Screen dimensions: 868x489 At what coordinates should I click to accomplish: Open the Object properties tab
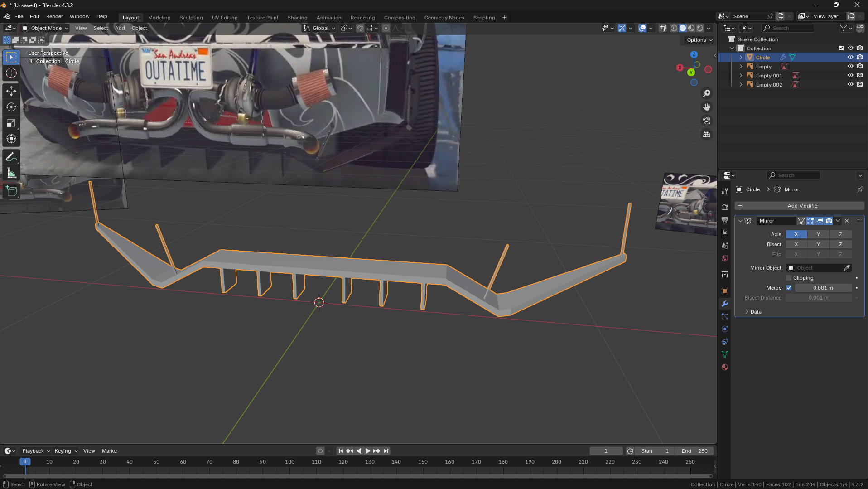click(x=725, y=291)
